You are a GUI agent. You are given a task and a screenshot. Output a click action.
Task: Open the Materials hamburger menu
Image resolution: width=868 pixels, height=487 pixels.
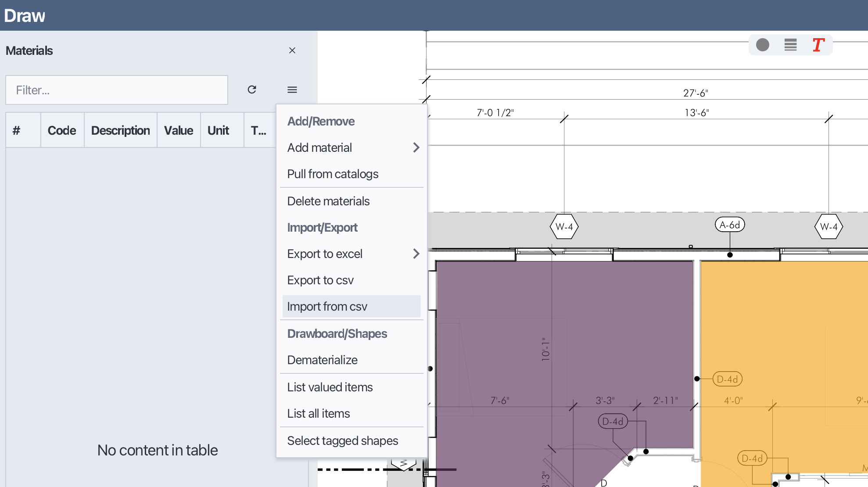[292, 90]
